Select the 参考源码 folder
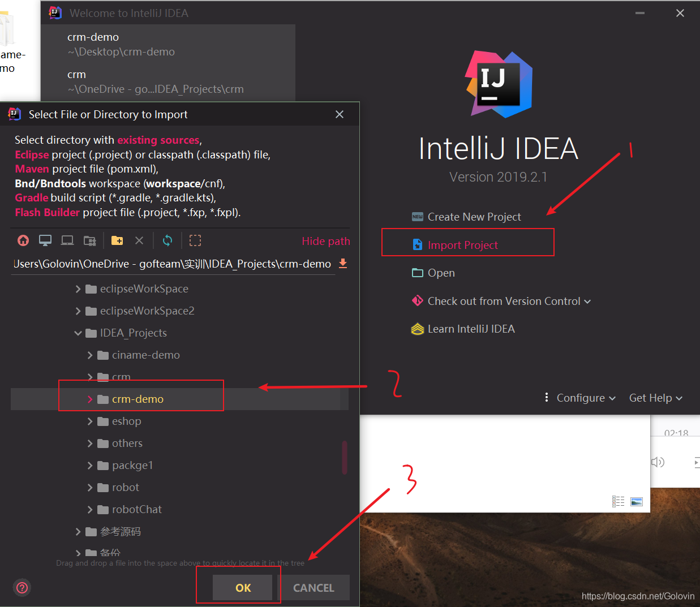The image size is (700, 607). coord(121,532)
